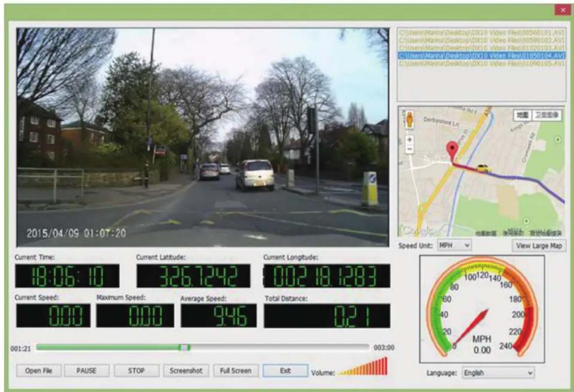Stop the video with STOP button
Screen dimensions: 574x392
(x=136, y=371)
